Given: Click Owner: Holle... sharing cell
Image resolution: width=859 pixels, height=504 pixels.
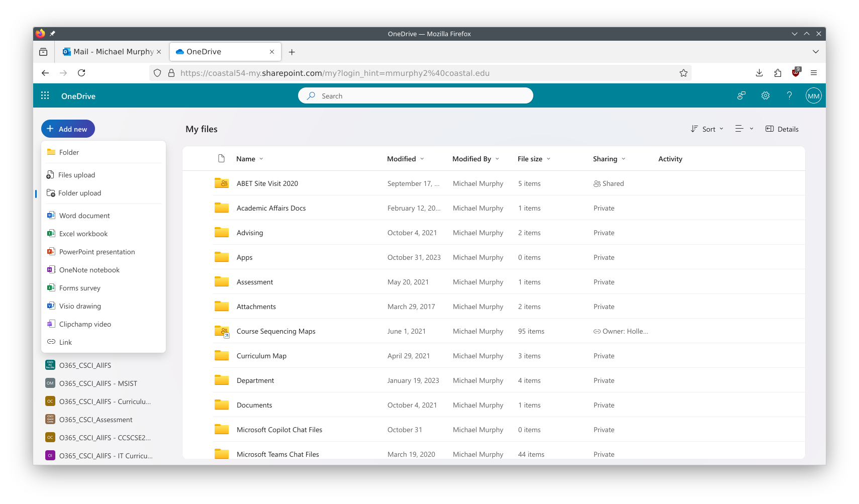Looking at the screenshot, I should pyautogui.click(x=620, y=331).
